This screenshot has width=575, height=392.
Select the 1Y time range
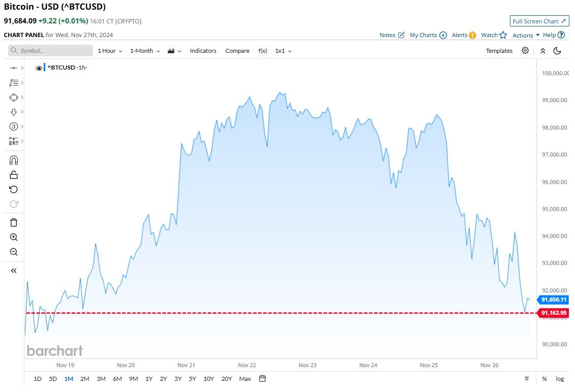[x=149, y=379]
